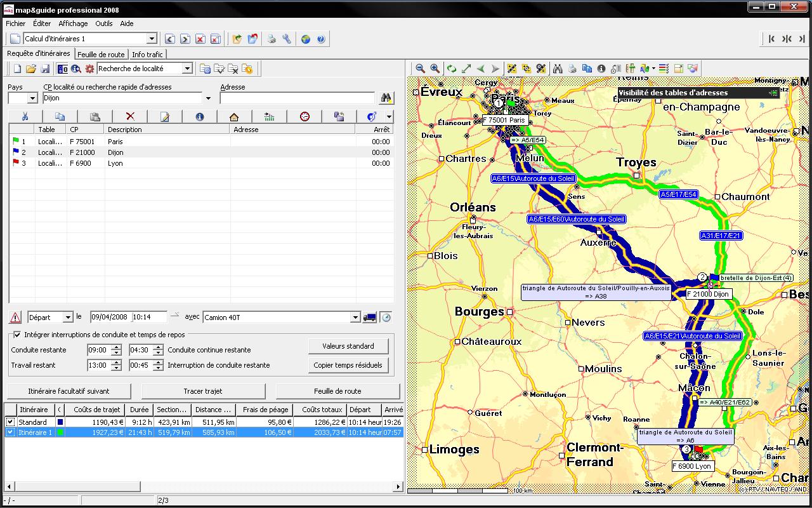Image resolution: width=812 pixels, height=508 pixels.
Task: Switch to Feuille de route tab
Action: [x=101, y=55]
